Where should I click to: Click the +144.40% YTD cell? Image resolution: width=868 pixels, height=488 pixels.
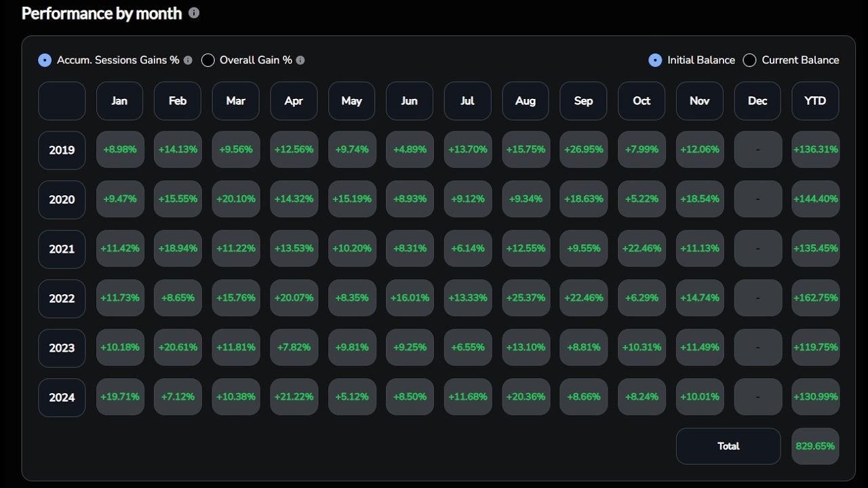coord(816,199)
